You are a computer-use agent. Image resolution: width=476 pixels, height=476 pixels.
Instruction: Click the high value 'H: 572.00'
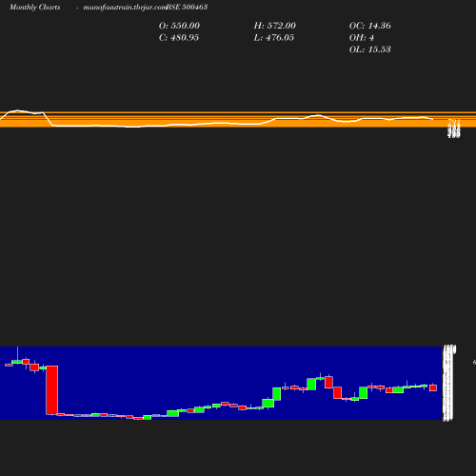(274, 26)
